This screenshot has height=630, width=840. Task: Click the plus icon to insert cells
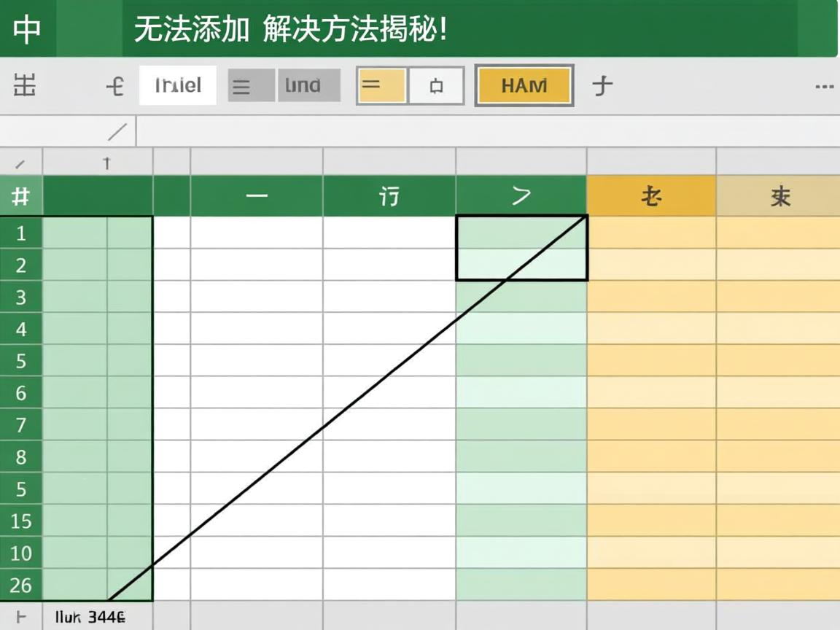click(x=604, y=85)
